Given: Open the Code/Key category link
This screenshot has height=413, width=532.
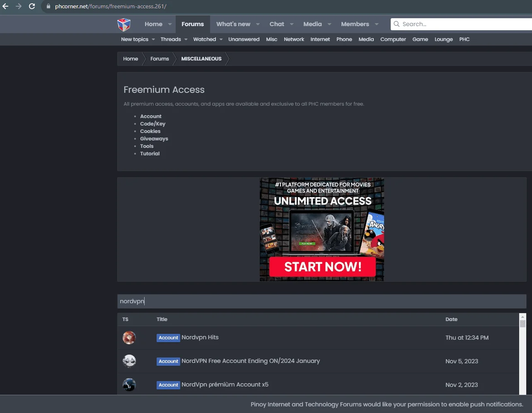Looking at the screenshot, I should pyautogui.click(x=152, y=124).
